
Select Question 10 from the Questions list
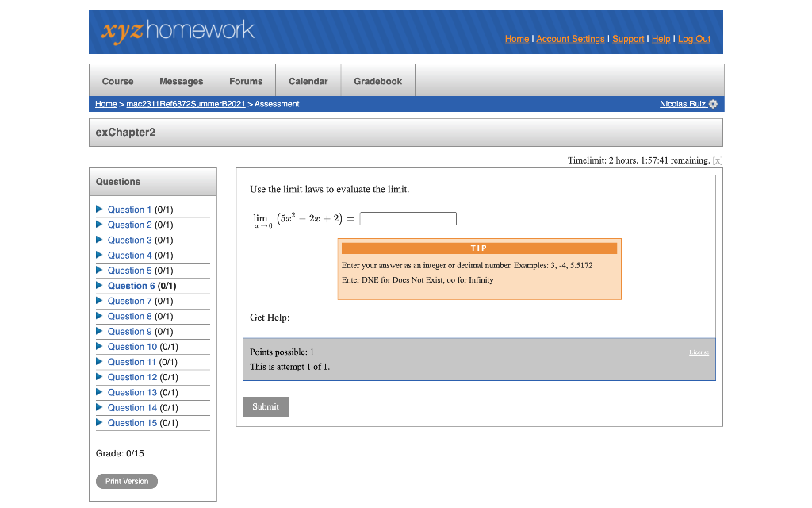tap(132, 347)
